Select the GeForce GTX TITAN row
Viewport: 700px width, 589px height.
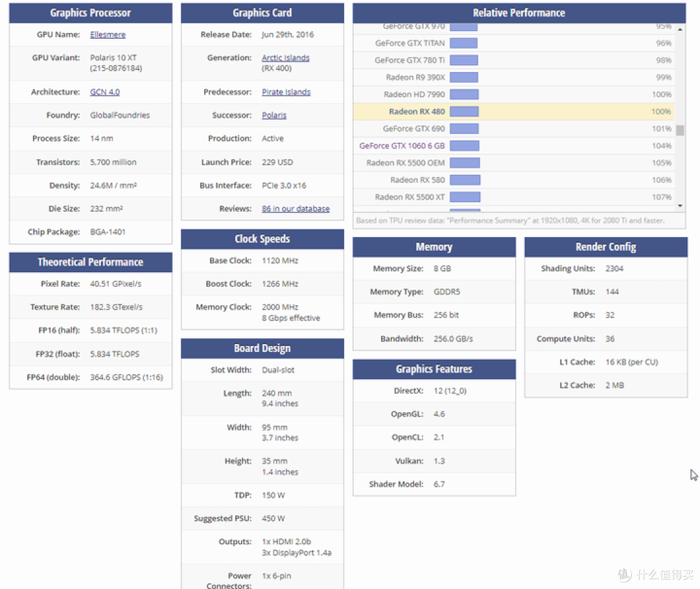(514, 43)
